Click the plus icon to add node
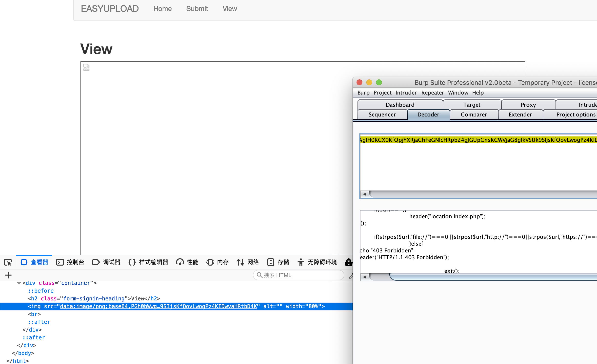 coord(8,275)
